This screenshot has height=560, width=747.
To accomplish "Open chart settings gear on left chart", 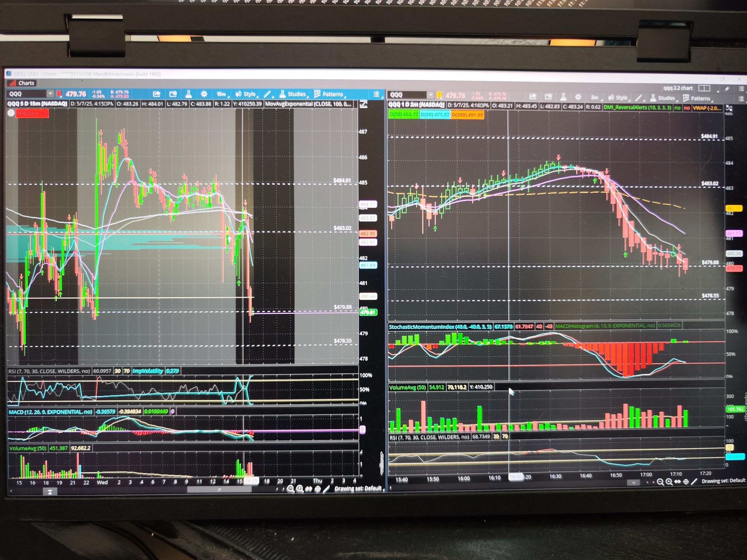I will 204,94.
